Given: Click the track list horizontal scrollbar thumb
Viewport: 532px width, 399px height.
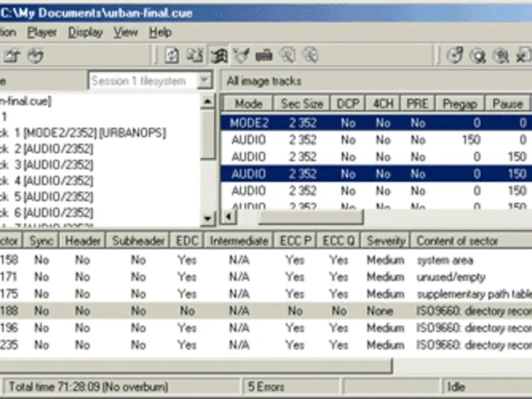Looking at the screenshot, I should pyautogui.click(x=311, y=217).
